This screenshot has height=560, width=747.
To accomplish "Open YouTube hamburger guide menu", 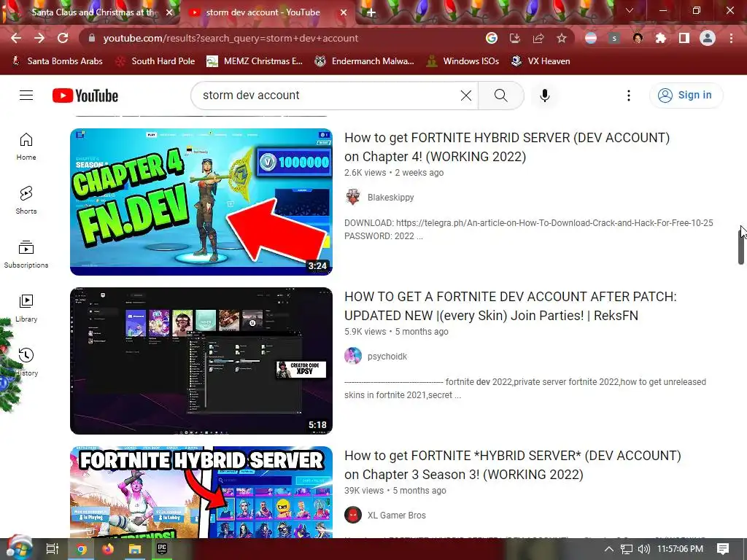I will click(x=26, y=96).
